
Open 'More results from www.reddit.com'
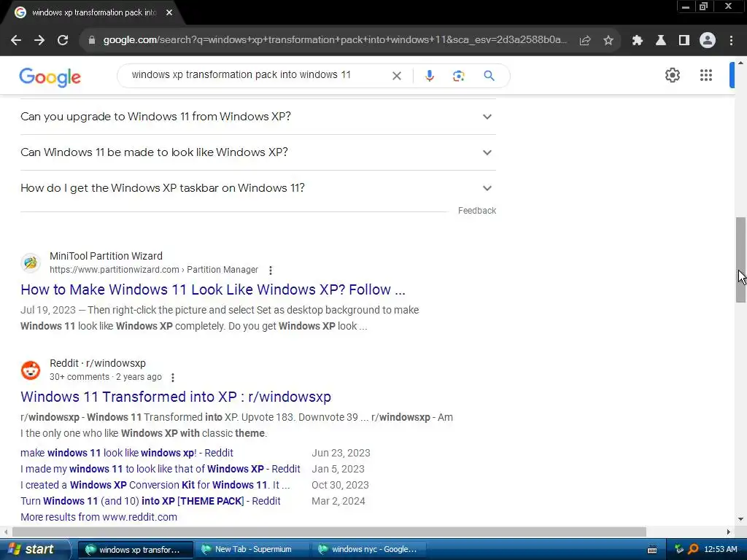98,517
